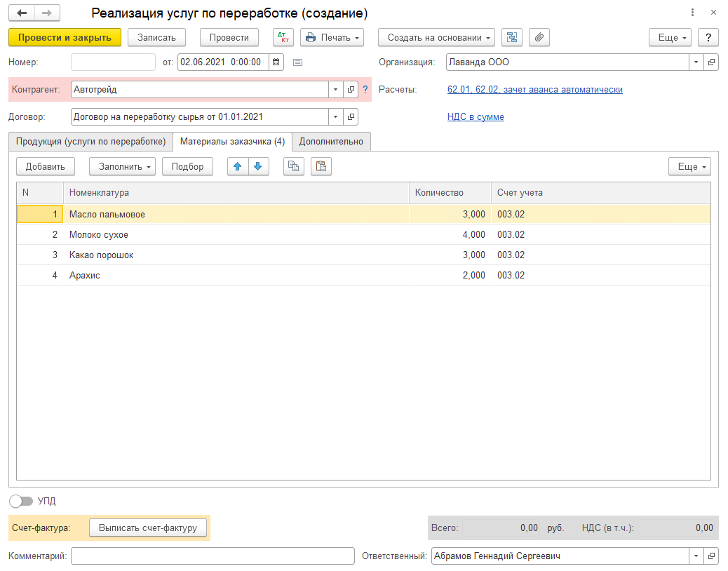Image resolution: width=728 pixels, height=571 pixels.
Task: Open attached files paperclip icon
Action: pos(539,38)
